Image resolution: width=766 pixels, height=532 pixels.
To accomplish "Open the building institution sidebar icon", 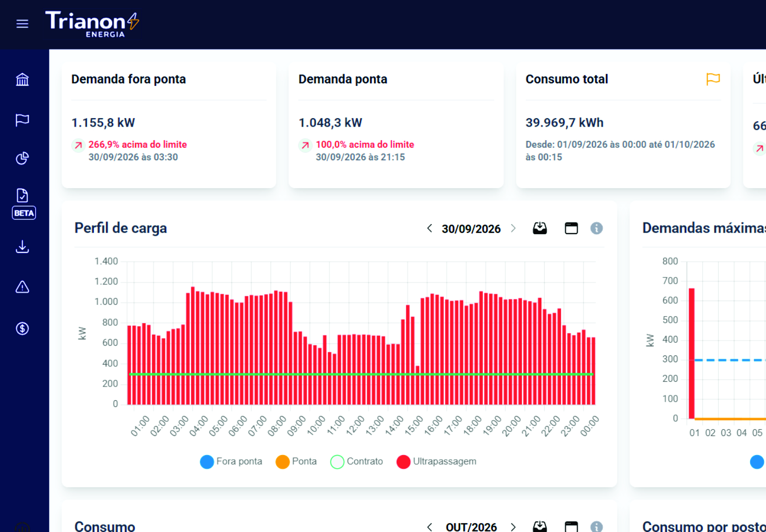I will 22,80.
